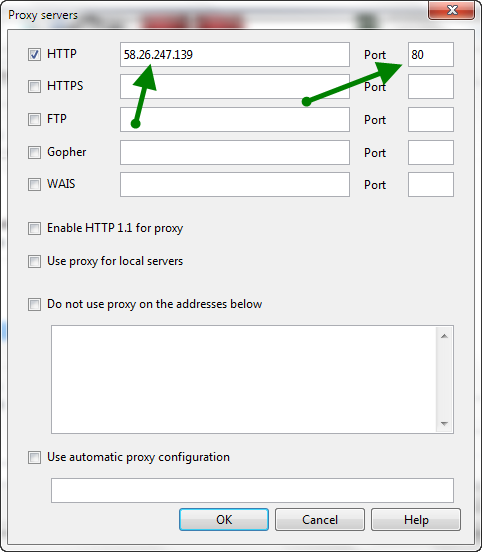Click the exclusion list scroll up arrow
Viewport: 482px width, 552px height.
click(444, 336)
